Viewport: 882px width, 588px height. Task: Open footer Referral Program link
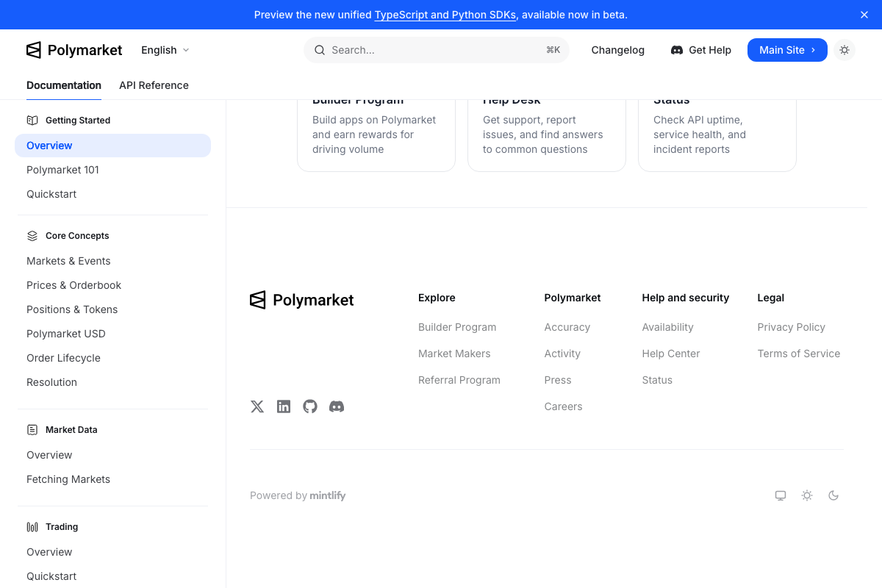pos(459,380)
